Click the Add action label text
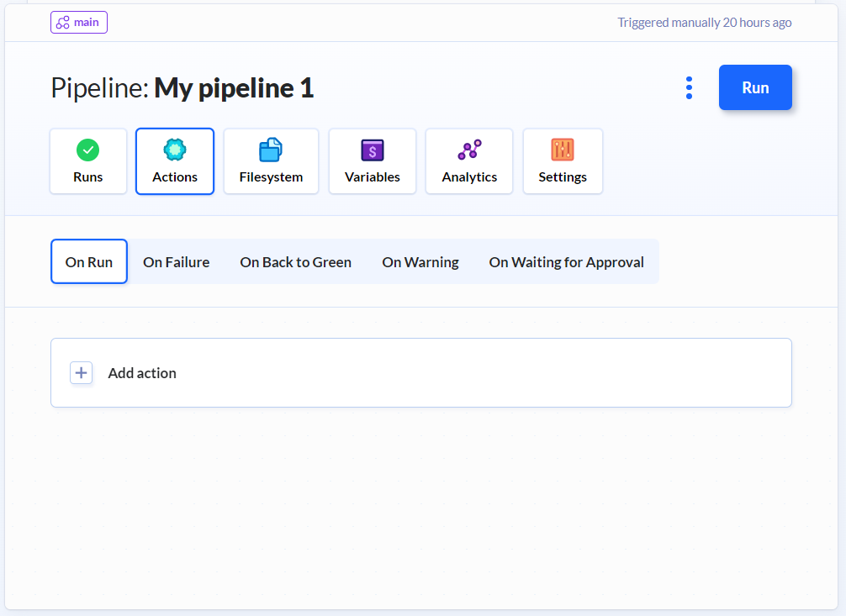 coord(142,373)
